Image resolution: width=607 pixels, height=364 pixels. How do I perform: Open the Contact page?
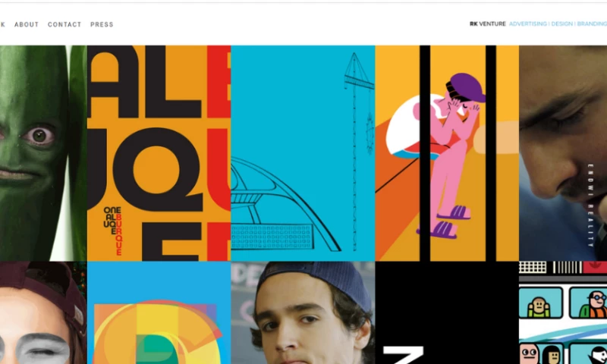point(64,24)
